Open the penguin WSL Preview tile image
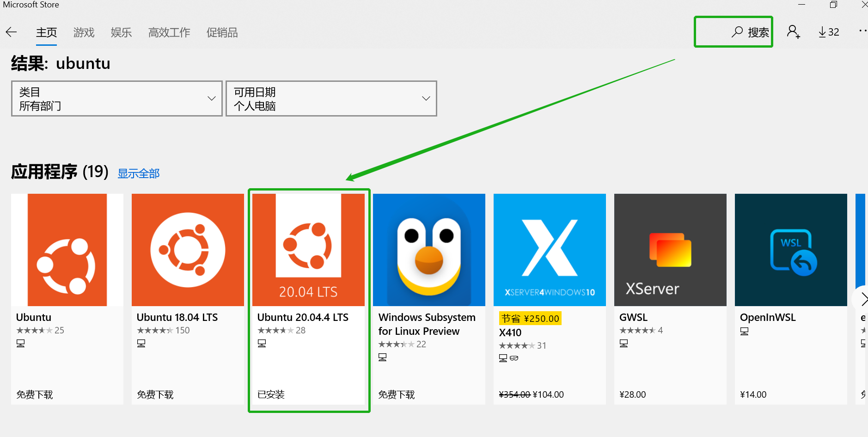The image size is (868, 437). click(429, 250)
